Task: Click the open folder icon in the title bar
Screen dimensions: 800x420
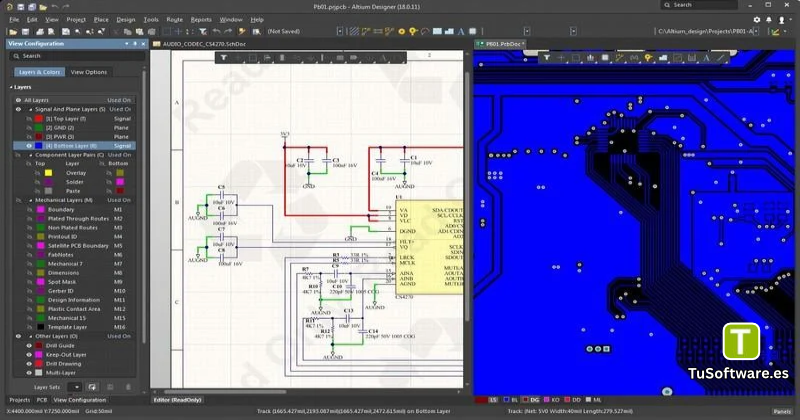Action: pyautogui.click(x=43, y=7)
